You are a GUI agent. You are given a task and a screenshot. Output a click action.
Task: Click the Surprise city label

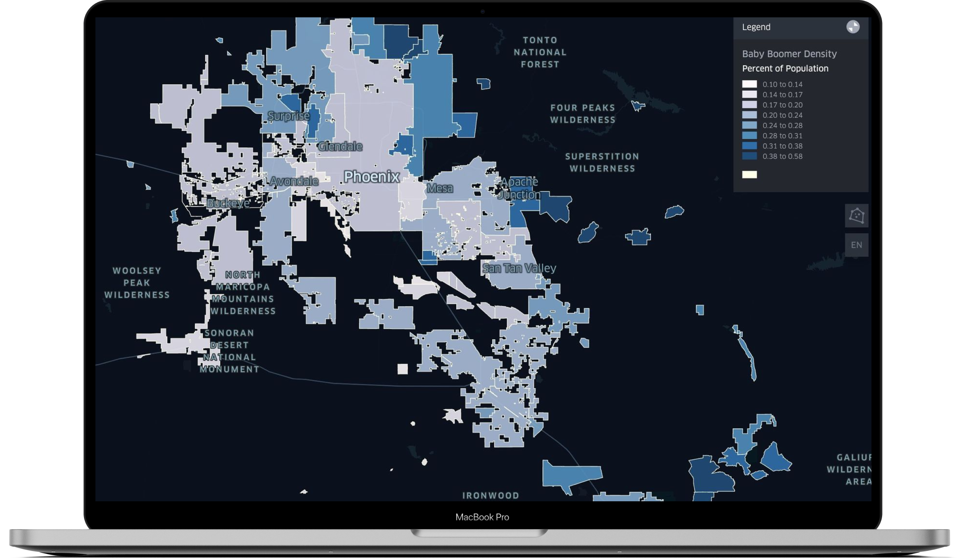pyautogui.click(x=288, y=116)
